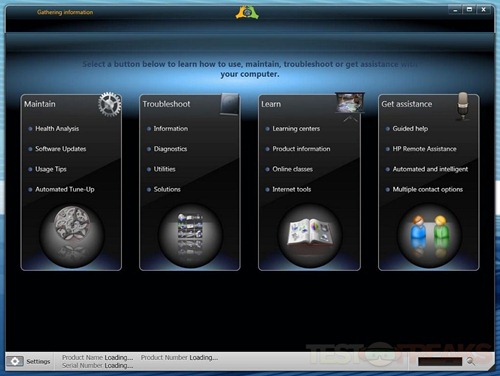Screen dimensions: 500x376
Task: View Product information
Action: (x=301, y=149)
